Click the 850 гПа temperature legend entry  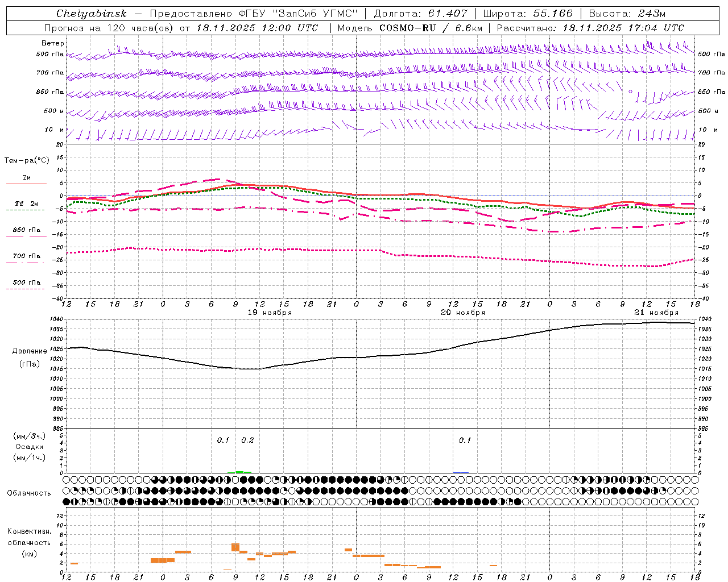tap(27, 230)
